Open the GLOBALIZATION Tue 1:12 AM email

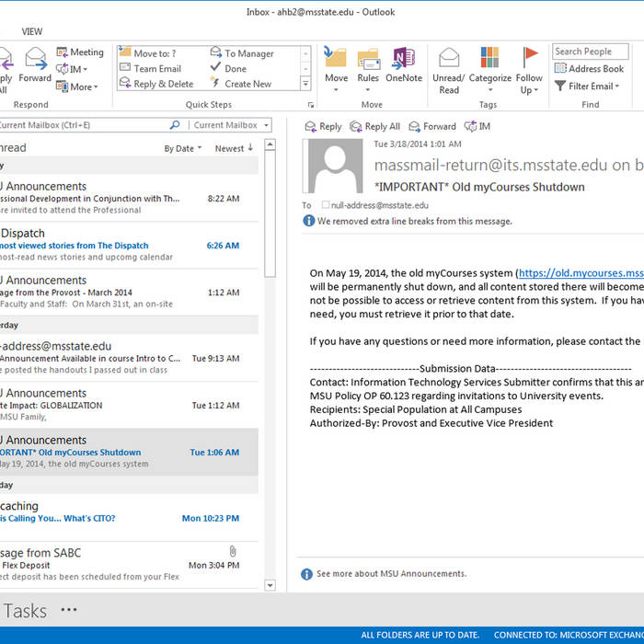129,405
